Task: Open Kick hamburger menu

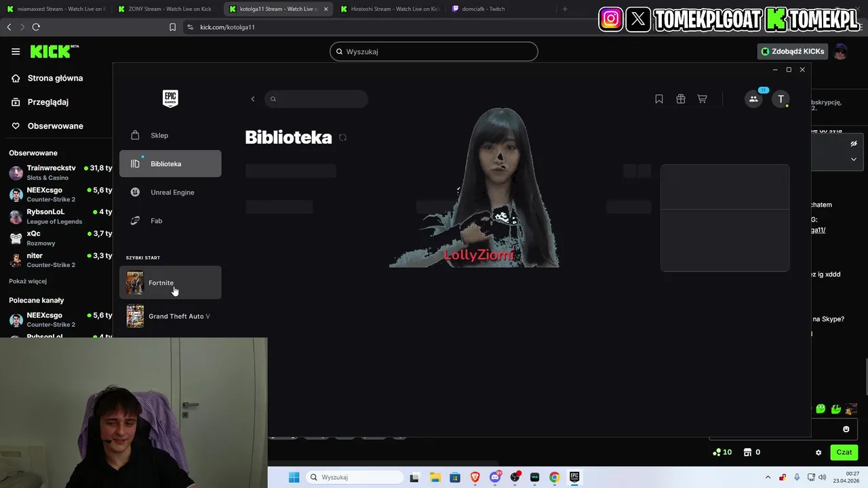Action: pos(16,52)
